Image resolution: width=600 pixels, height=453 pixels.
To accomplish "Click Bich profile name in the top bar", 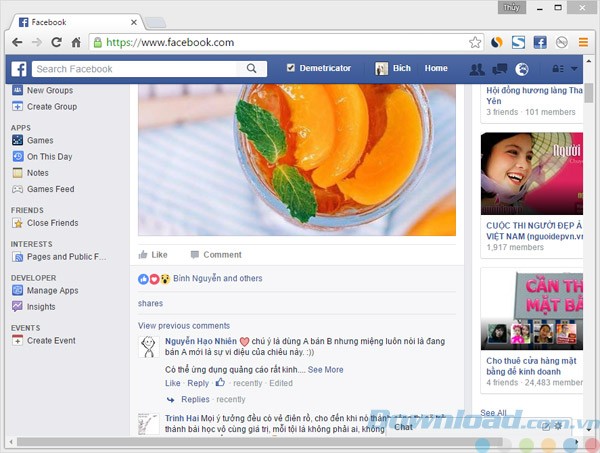I will point(402,68).
